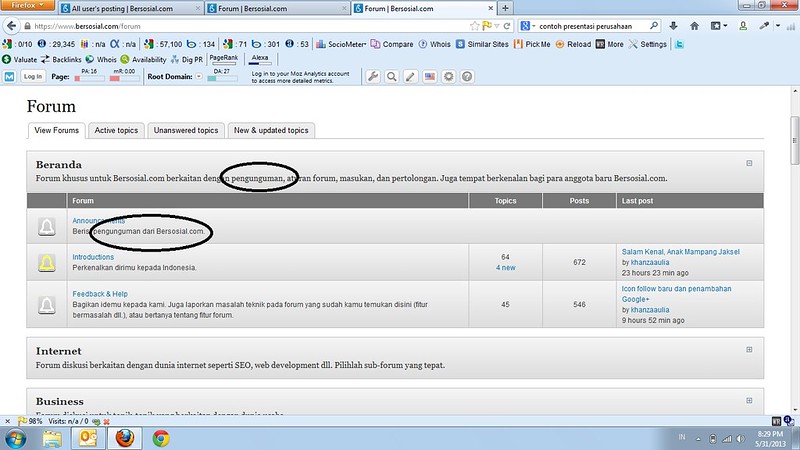Expand the Root Domain dropdown in MozBar
Viewport: 800px width, 450px height.
(199, 77)
